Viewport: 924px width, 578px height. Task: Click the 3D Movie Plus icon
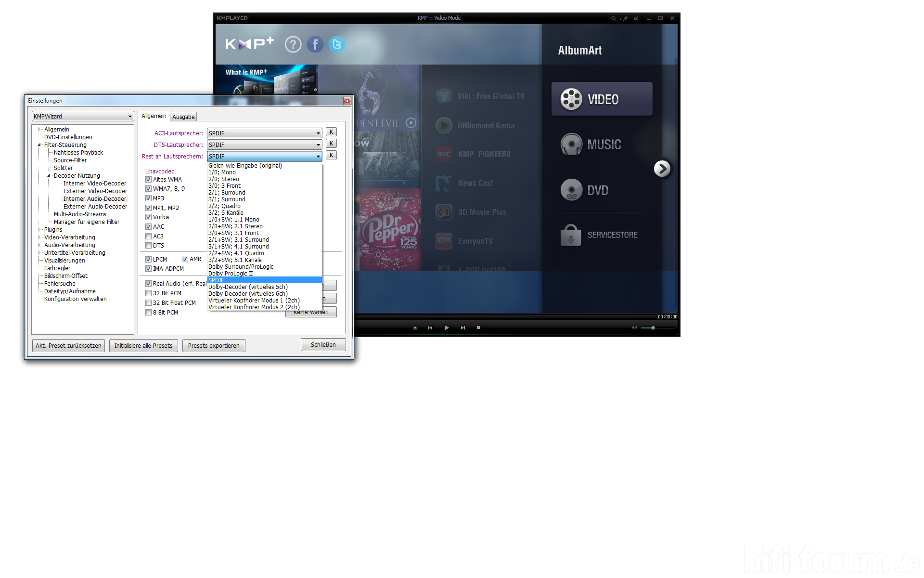pos(444,212)
